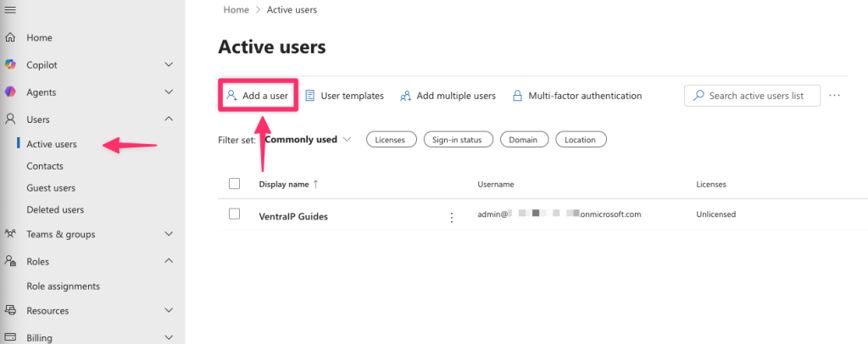Click the Unlicensed cell text
The image size is (868, 344).
[715, 214]
